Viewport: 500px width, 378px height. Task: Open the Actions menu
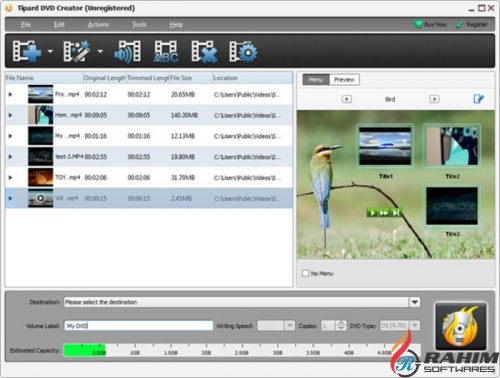tap(98, 24)
